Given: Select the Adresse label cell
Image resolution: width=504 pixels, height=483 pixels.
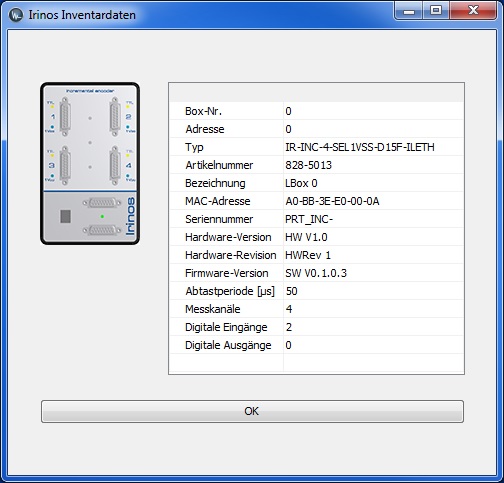Looking at the screenshot, I should tap(227, 129).
